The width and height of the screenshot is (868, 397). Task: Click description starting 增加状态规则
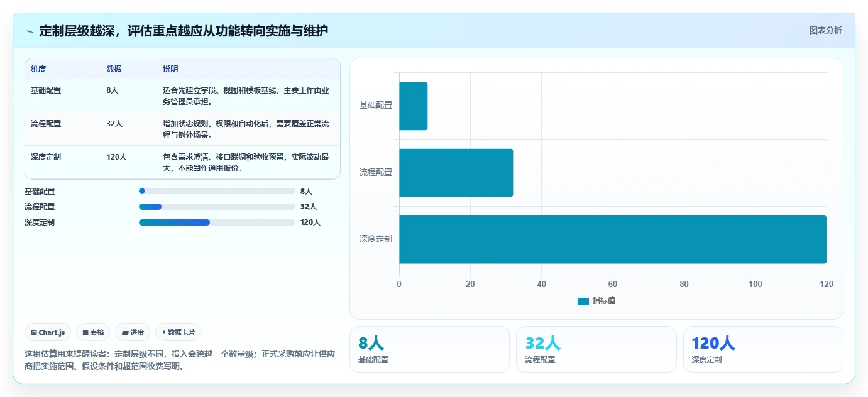click(x=246, y=129)
